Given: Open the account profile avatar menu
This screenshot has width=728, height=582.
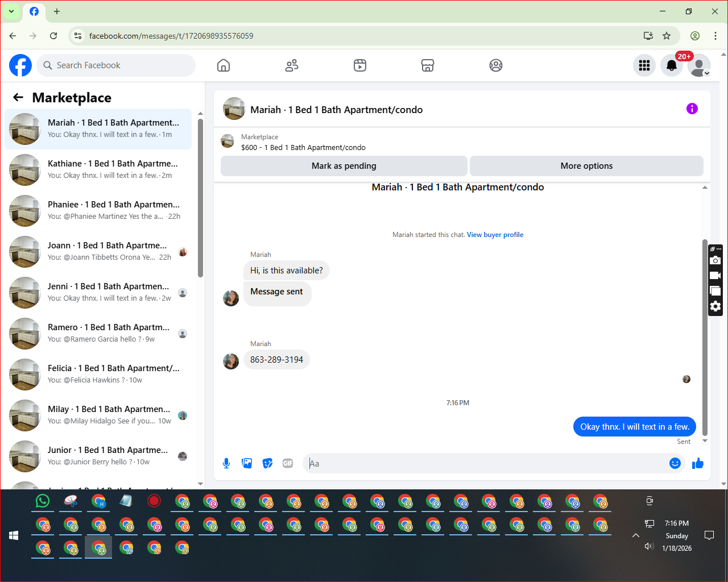Looking at the screenshot, I should tap(699, 65).
